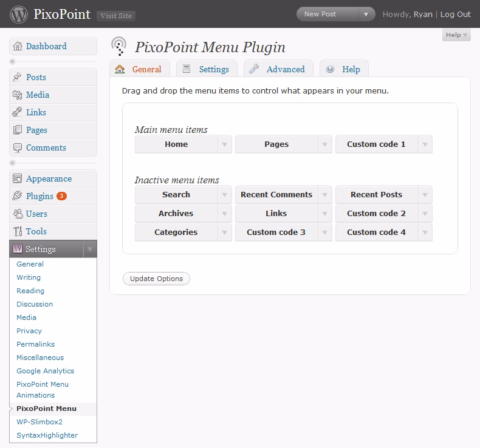Screen dimensions: 480x448
Task: Click the Settings sidebar icon
Action: (18, 249)
